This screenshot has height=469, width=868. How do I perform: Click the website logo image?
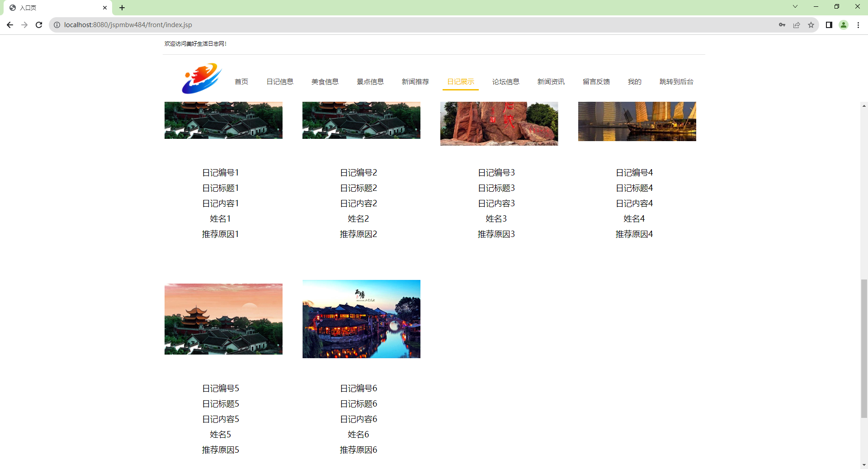pos(201,78)
